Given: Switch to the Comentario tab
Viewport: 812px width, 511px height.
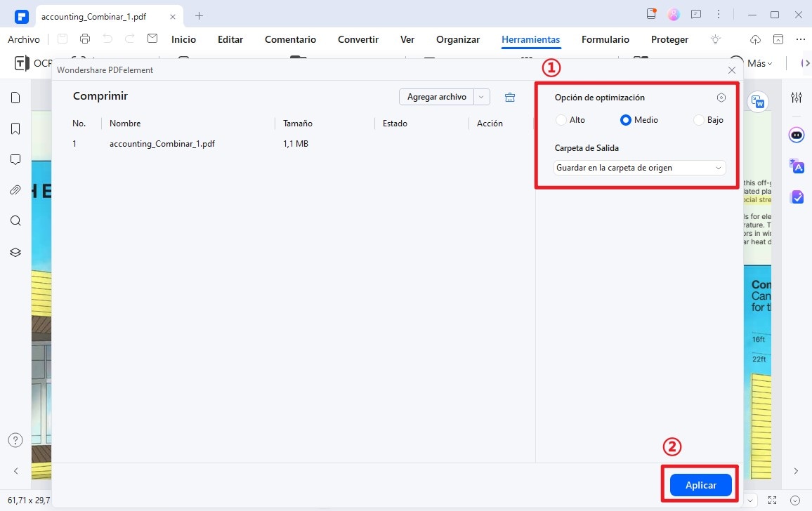Looking at the screenshot, I should point(291,39).
